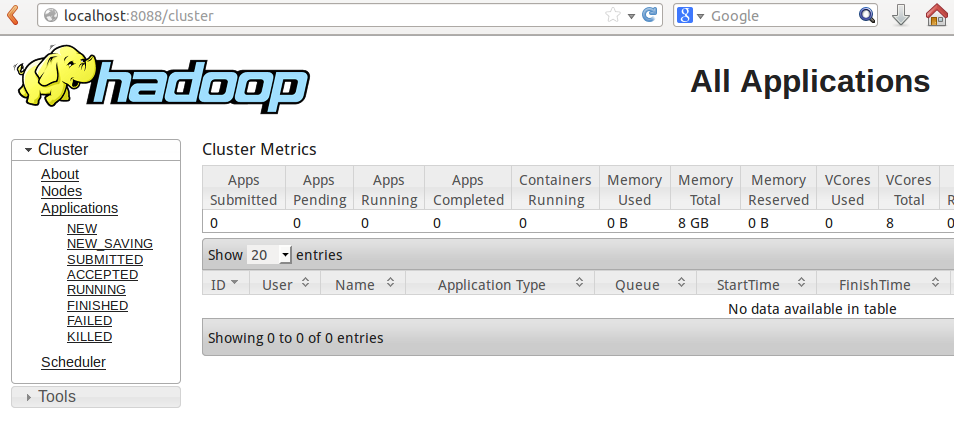
Task: Click the 'Showing 0 to 0 of 0 entries' text
Action: [x=296, y=338]
